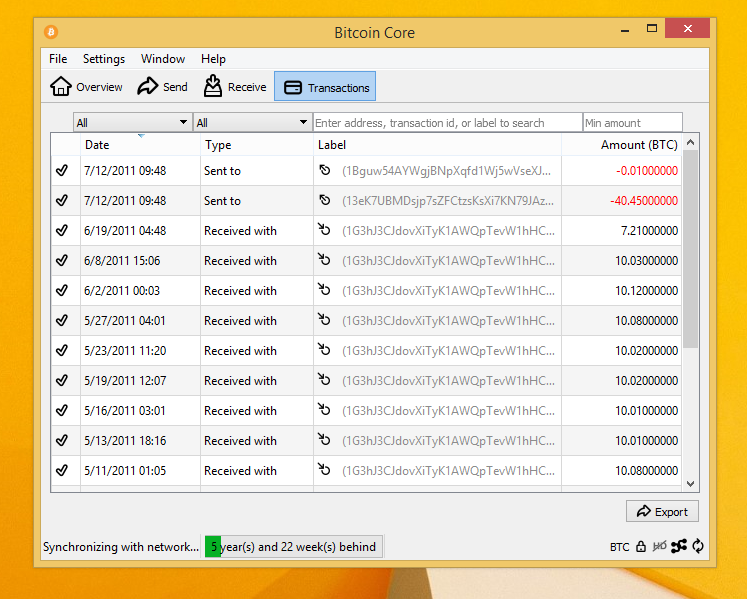Image resolution: width=747 pixels, height=599 pixels.
Task: Select 'Sent to' in the -0.01000000 row
Action: point(222,171)
